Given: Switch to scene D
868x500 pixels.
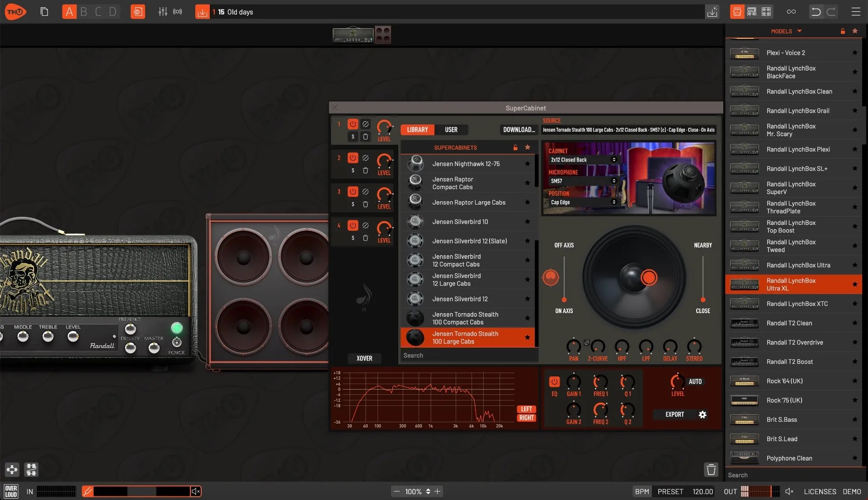Looking at the screenshot, I should pyautogui.click(x=113, y=12).
